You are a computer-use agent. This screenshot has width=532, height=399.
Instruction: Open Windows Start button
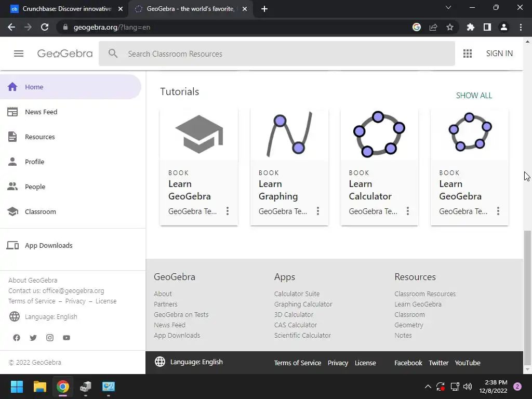(17, 387)
